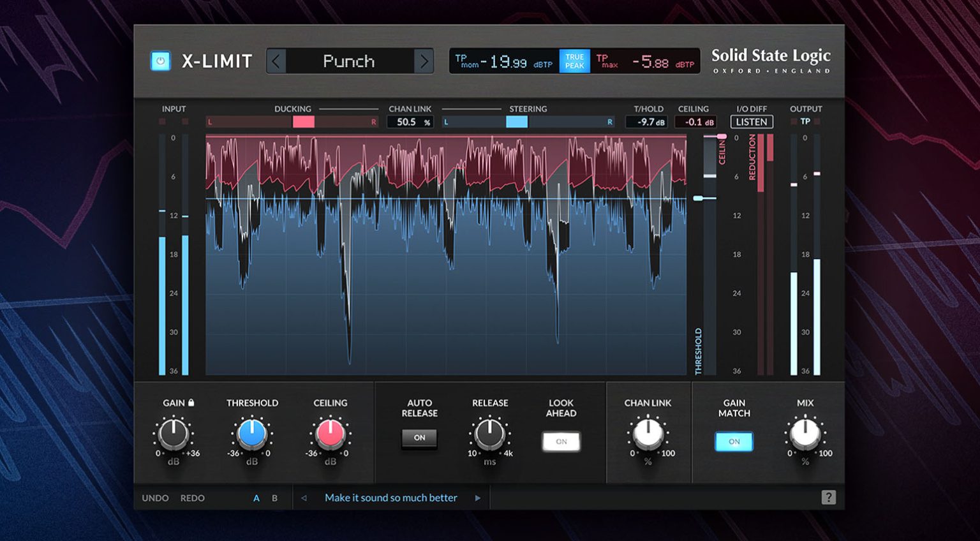
Task: Advance to the next preset
Action: click(424, 61)
